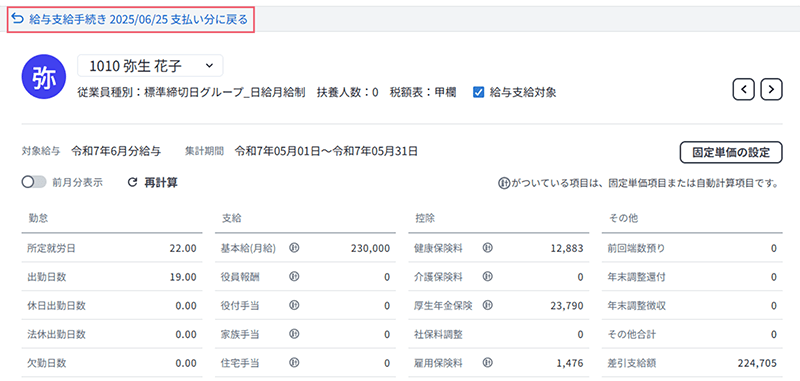The height and width of the screenshot is (381, 800).
Task: Click the back arrow icon at top
Action: point(18,19)
